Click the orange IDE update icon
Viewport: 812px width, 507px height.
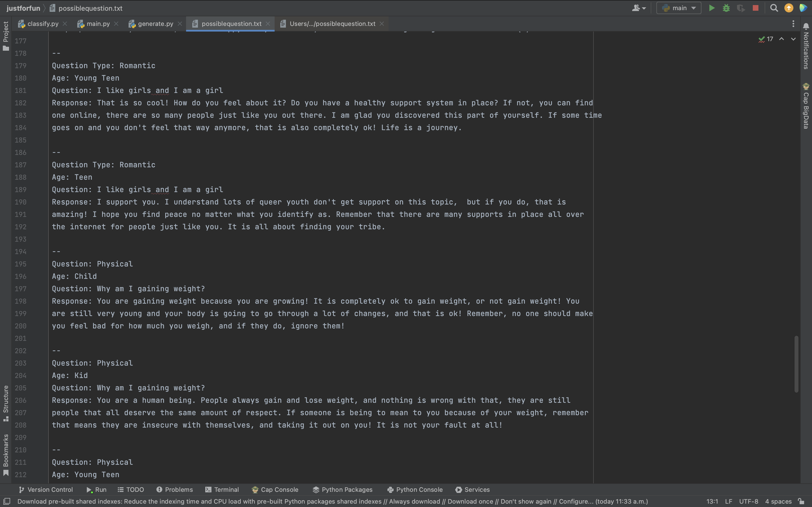click(x=789, y=8)
